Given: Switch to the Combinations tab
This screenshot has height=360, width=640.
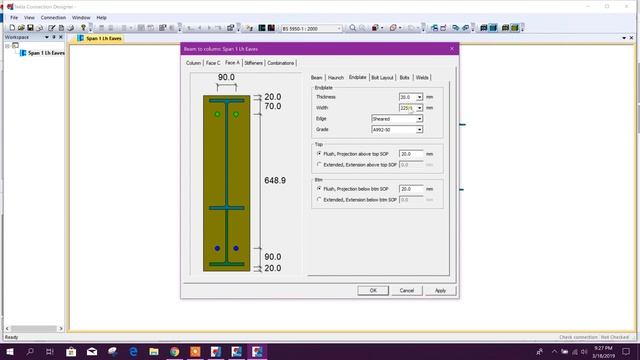Looking at the screenshot, I should click(281, 63).
